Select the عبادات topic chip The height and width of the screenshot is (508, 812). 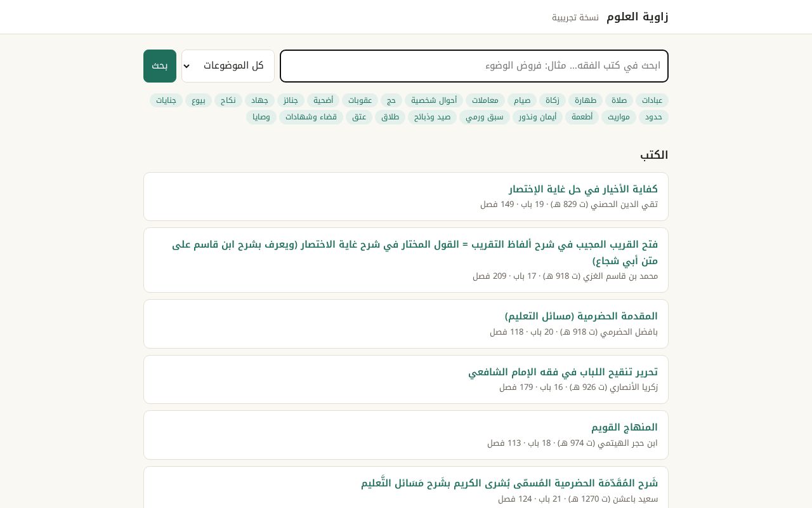(x=652, y=100)
